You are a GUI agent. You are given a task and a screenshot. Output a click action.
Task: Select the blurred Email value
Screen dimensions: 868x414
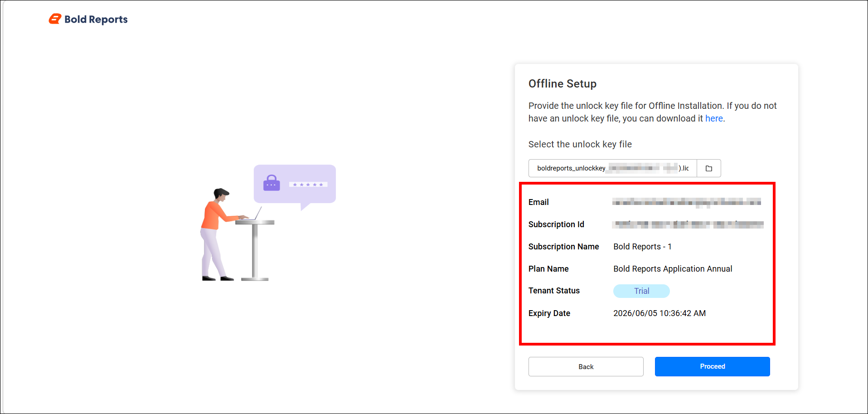tap(686, 202)
